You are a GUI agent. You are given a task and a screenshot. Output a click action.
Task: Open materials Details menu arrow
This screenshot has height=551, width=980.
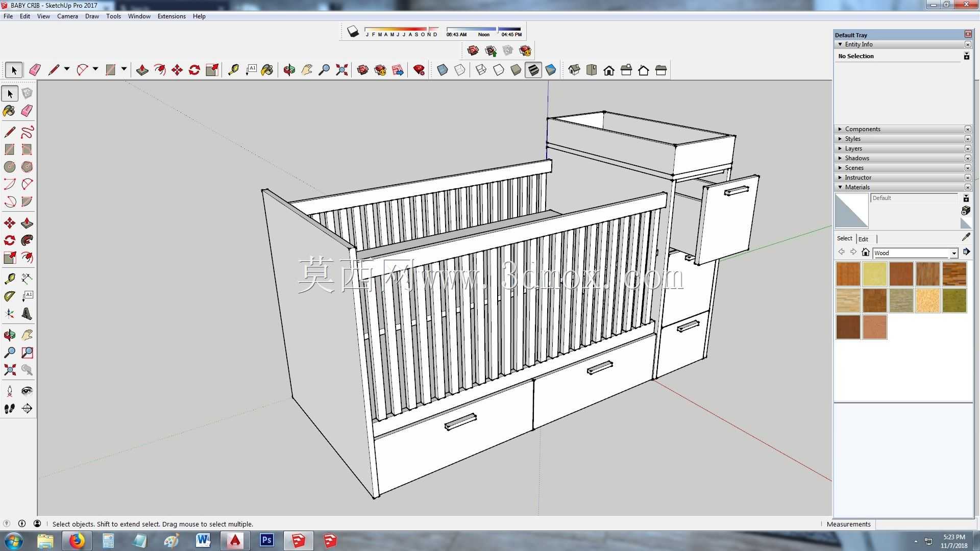pyautogui.click(x=966, y=252)
